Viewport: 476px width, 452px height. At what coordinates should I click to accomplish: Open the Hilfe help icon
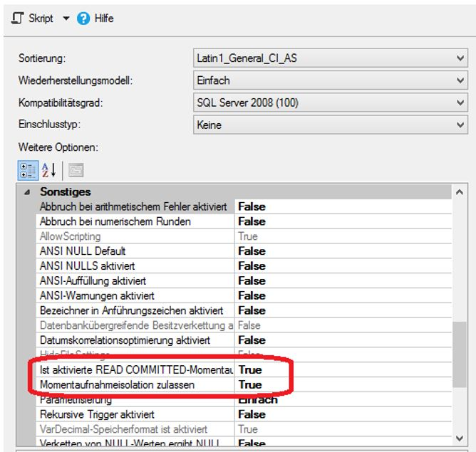click(x=83, y=19)
